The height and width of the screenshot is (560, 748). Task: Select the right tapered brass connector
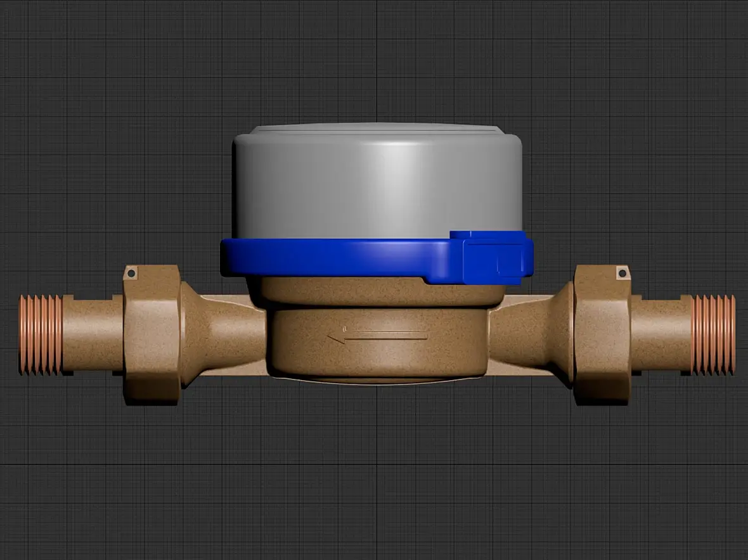point(531,334)
